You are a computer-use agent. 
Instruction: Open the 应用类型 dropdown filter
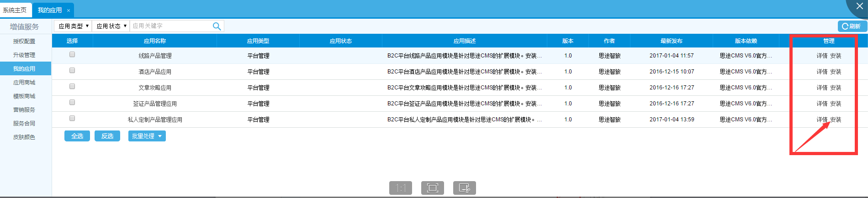point(73,26)
